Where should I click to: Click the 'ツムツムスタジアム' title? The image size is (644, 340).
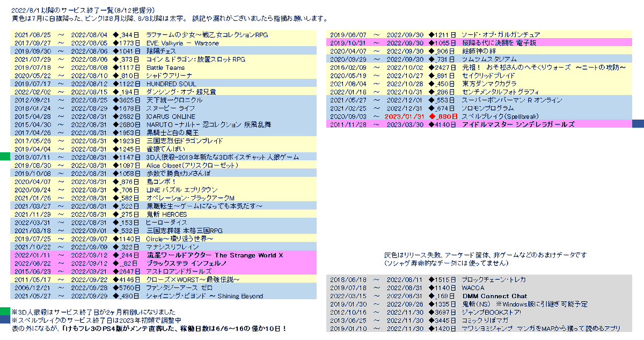489,59
